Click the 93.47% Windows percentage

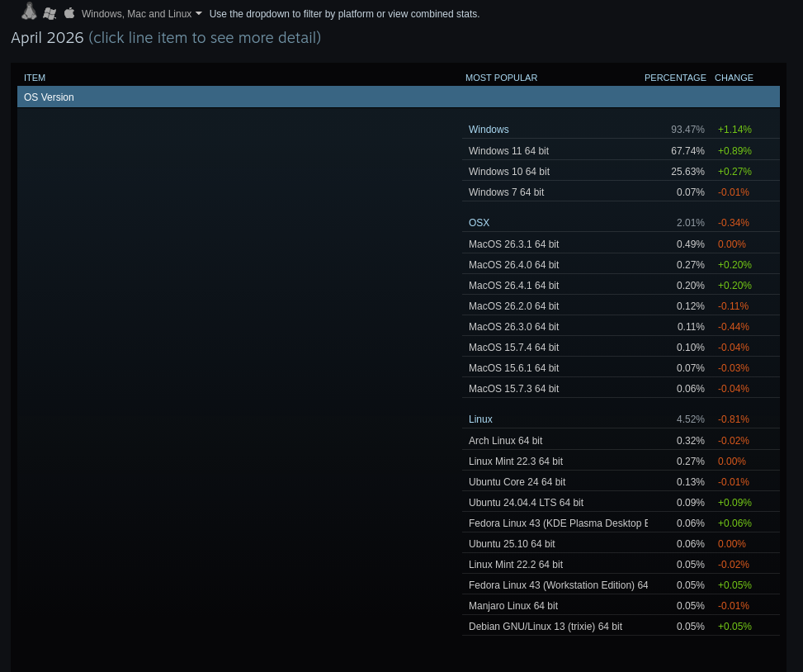(x=687, y=130)
